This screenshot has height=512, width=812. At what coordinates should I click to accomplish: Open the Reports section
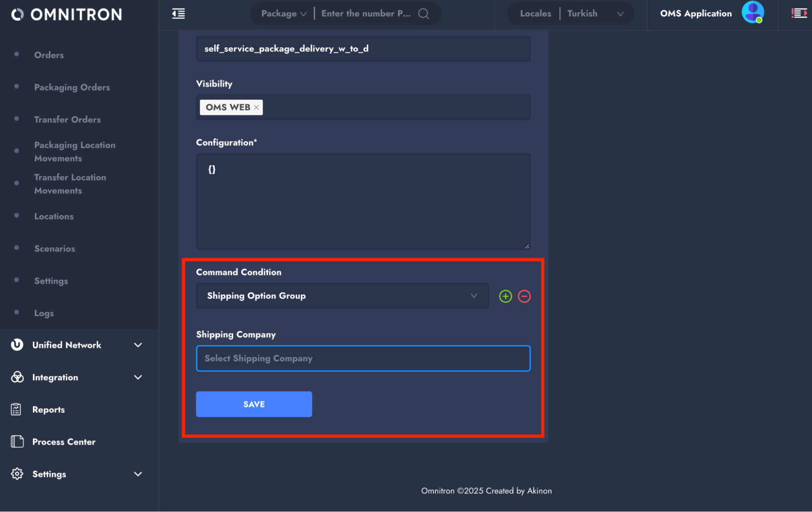pos(48,410)
